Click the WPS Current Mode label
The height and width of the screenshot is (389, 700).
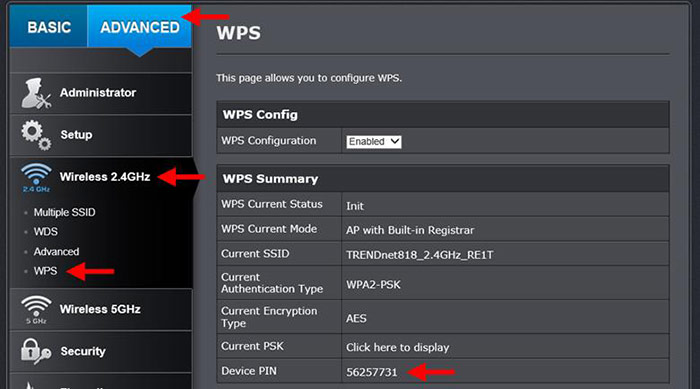click(x=269, y=229)
